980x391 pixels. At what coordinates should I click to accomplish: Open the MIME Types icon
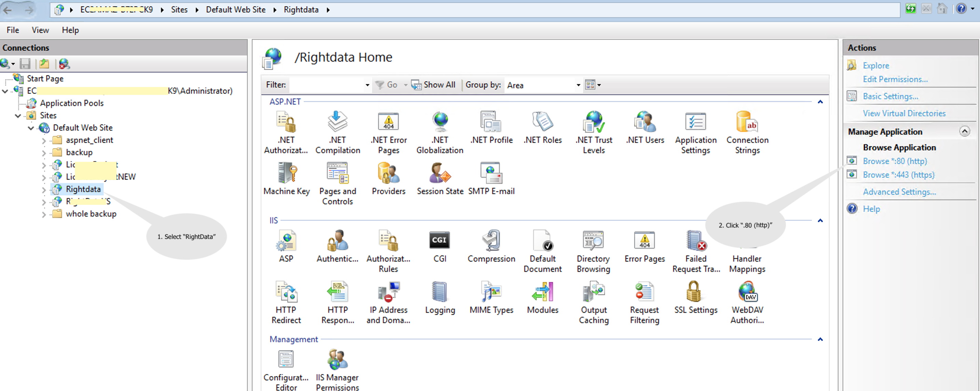coord(491,298)
